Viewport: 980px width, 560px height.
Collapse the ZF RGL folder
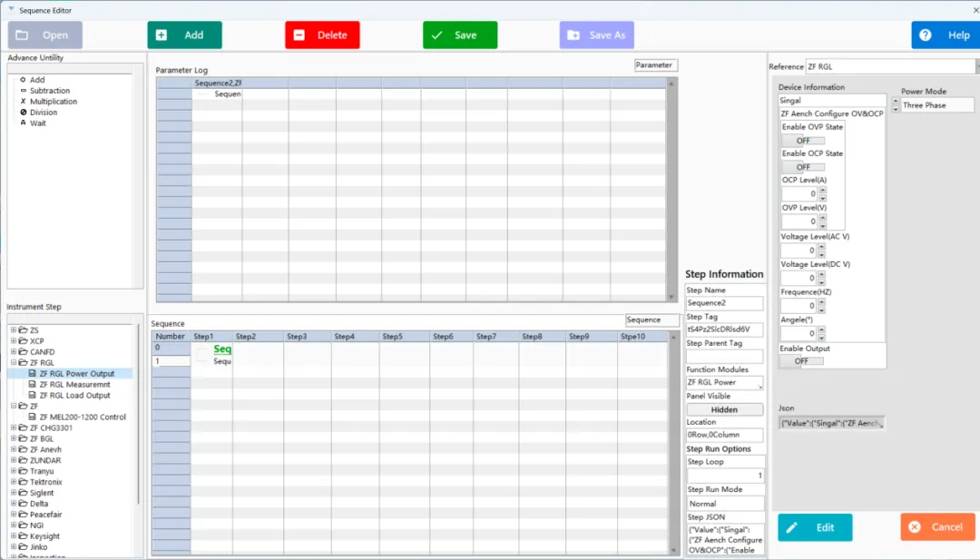[13, 362]
